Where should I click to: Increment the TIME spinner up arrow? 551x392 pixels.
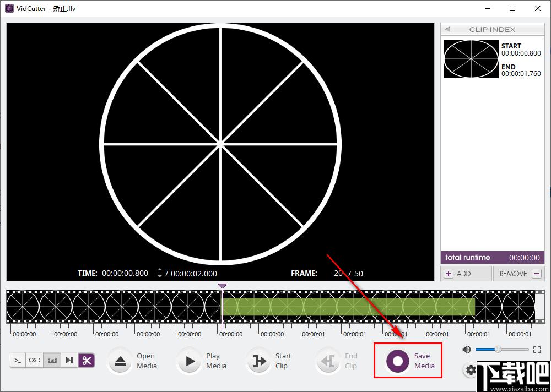pos(160,270)
